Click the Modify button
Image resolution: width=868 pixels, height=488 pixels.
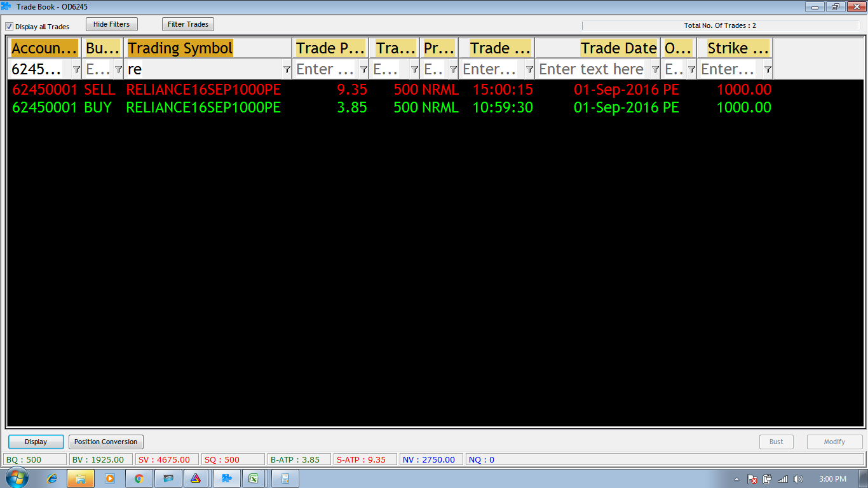[834, 442]
